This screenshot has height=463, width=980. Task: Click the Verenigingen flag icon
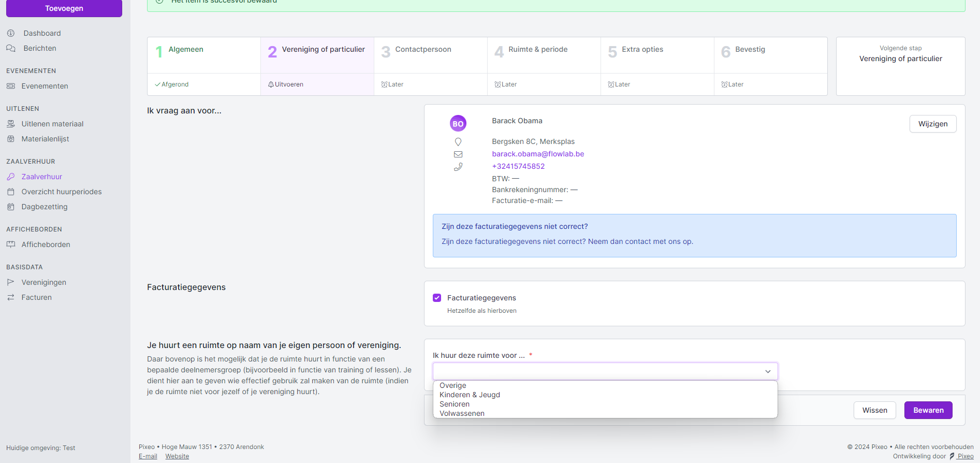coord(11,282)
